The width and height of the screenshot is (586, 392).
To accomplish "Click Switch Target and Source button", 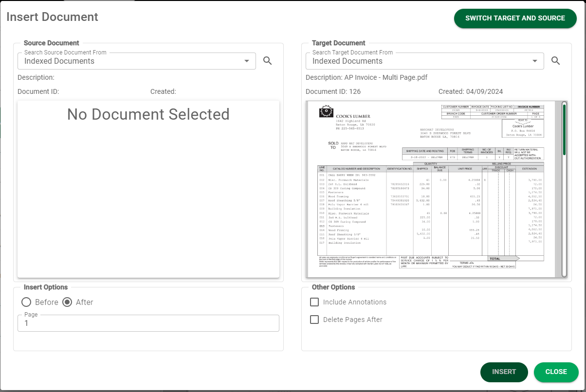I will click(515, 18).
